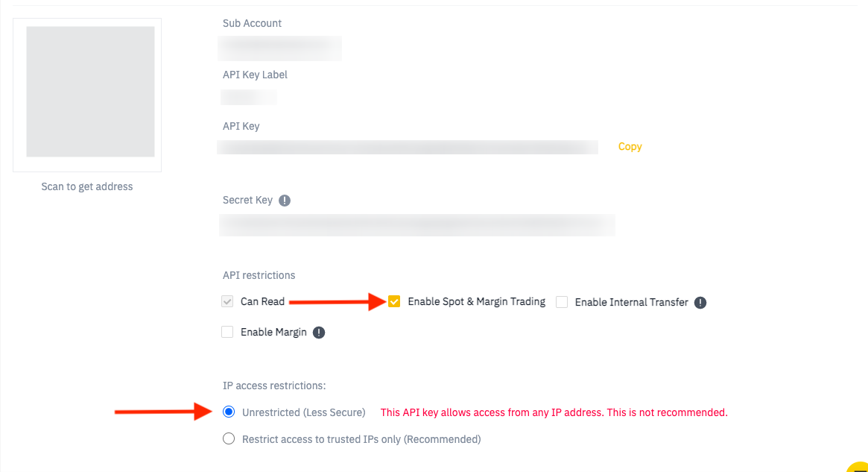Click the blurred API Key value field
This screenshot has height=472, width=868.
[x=408, y=147]
